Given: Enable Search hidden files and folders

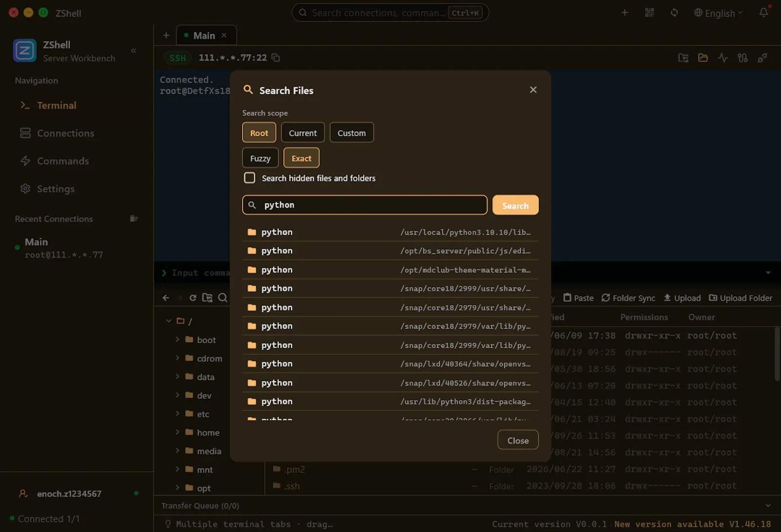Looking at the screenshot, I should pos(249,178).
